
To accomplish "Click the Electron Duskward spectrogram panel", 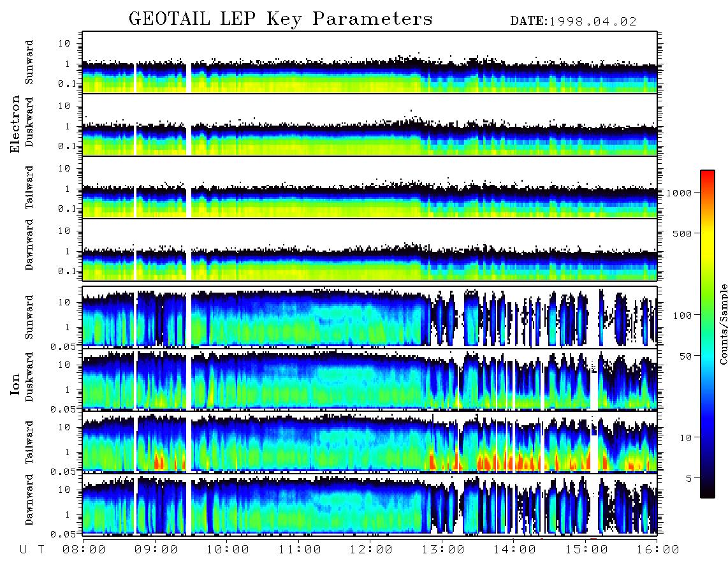I will [x=370, y=124].
